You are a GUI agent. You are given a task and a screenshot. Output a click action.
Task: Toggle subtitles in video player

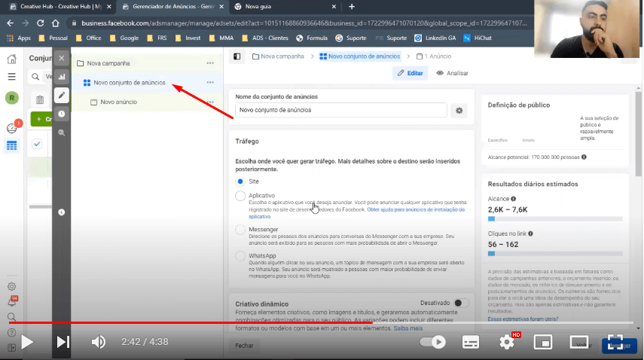pos(471,341)
